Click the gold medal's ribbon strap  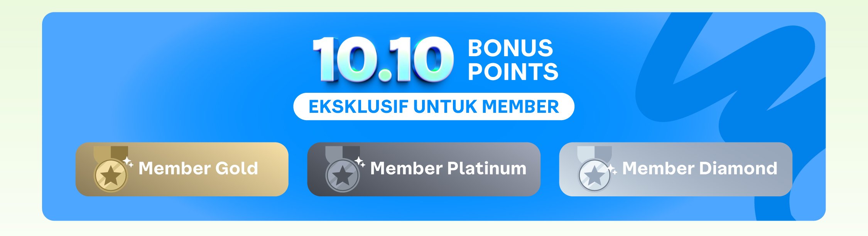tap(111, 153)
